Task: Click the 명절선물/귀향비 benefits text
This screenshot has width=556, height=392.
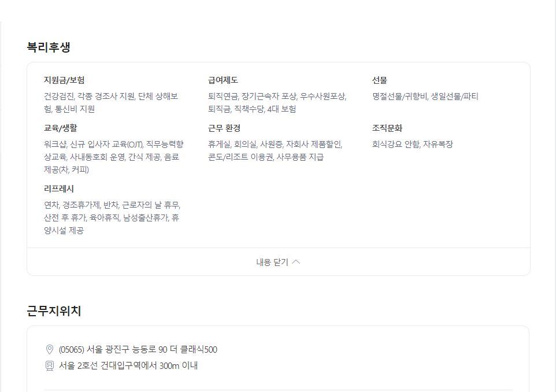Action: (399, 96)
